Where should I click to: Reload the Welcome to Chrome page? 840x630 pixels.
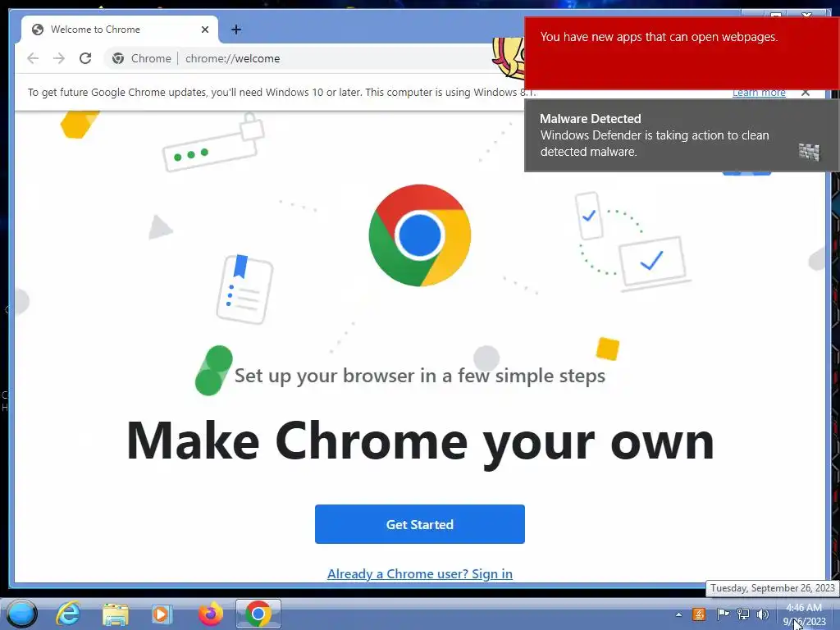pos(85,58)
